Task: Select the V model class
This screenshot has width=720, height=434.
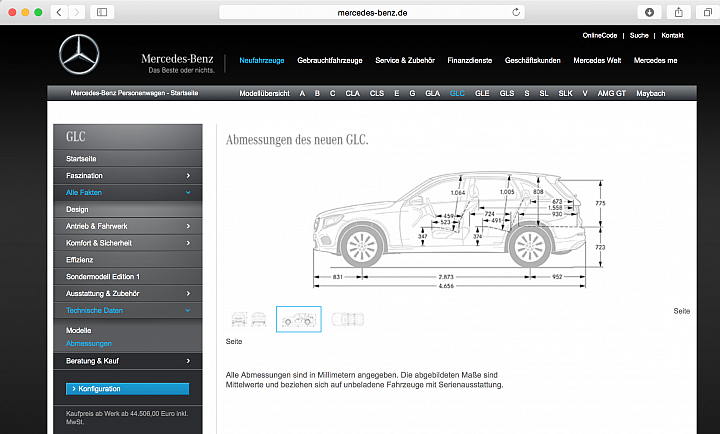Action: coord(585,93)
